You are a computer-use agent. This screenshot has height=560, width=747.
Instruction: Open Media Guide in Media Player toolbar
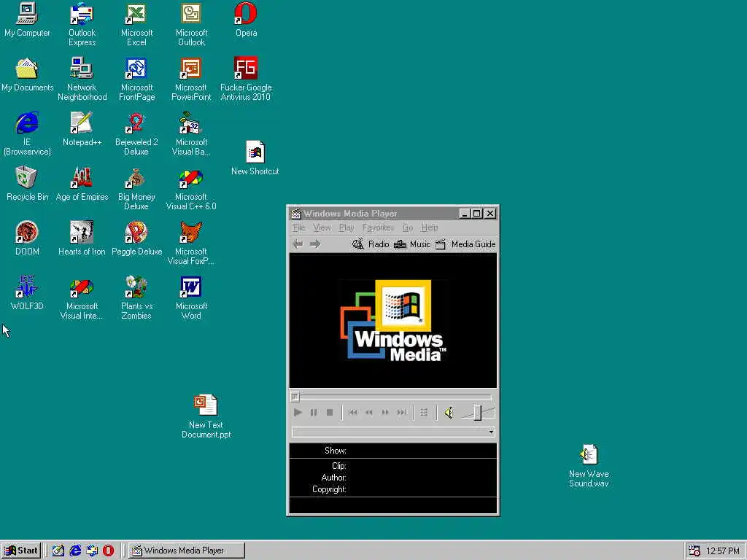(x=465, y=244)
